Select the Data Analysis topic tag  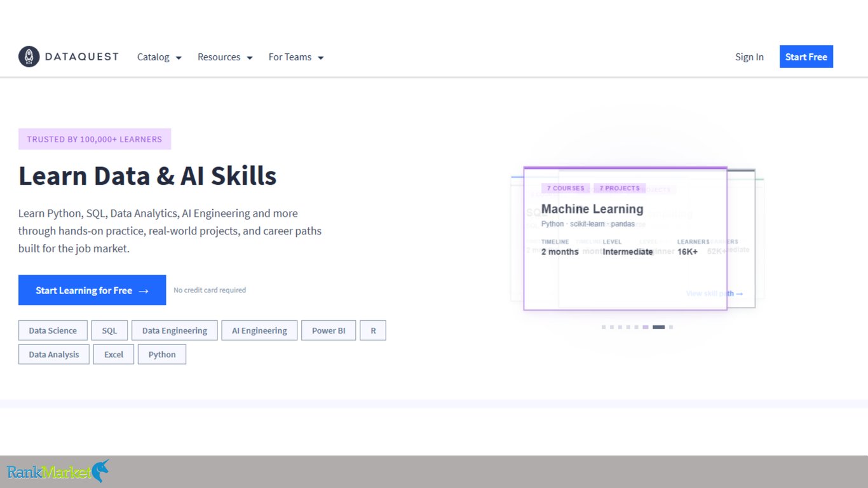54,355
